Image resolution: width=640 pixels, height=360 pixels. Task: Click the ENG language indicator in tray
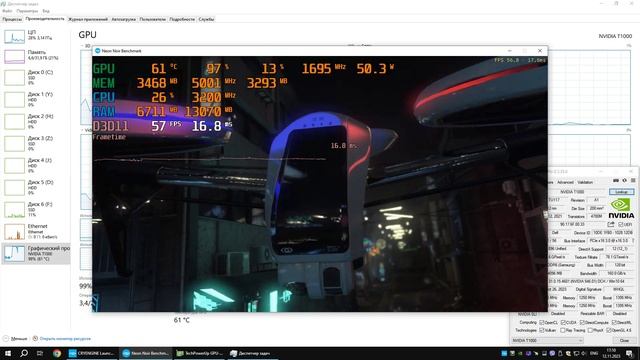pos(594,353)
